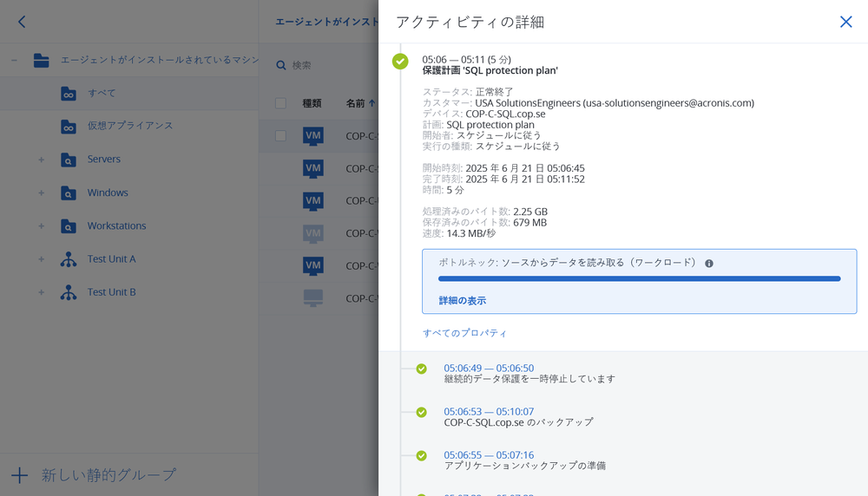Viewport: 868px width, 496px height.
Task: Click the VM icon in the fifth device row
Action: coord(313,266)
